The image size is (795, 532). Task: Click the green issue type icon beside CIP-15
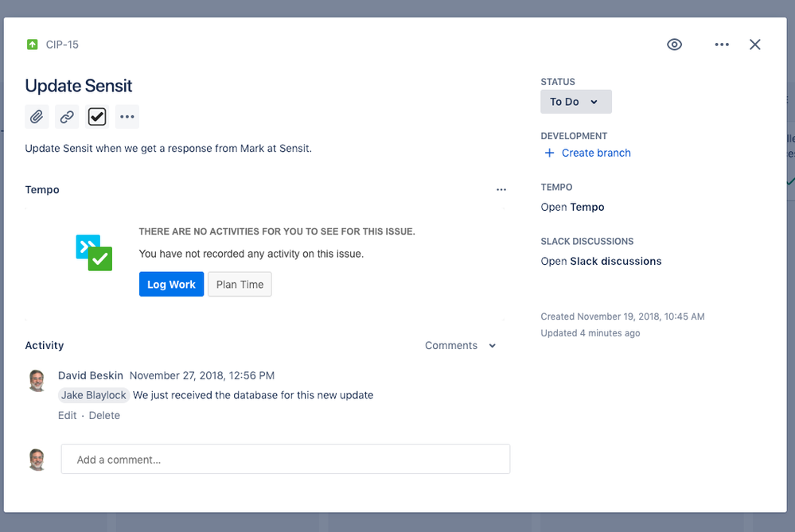coord(31,45)
